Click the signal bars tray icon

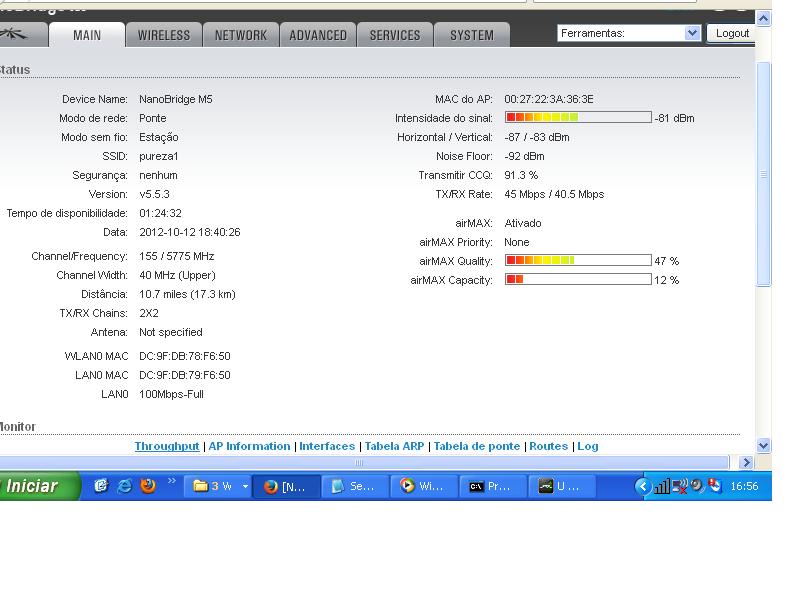pos(662,487)
